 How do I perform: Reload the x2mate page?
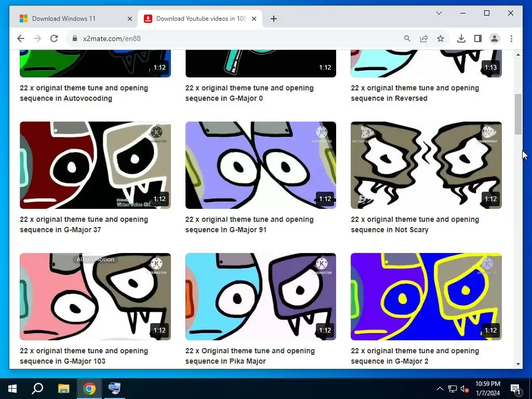(54, 38)
